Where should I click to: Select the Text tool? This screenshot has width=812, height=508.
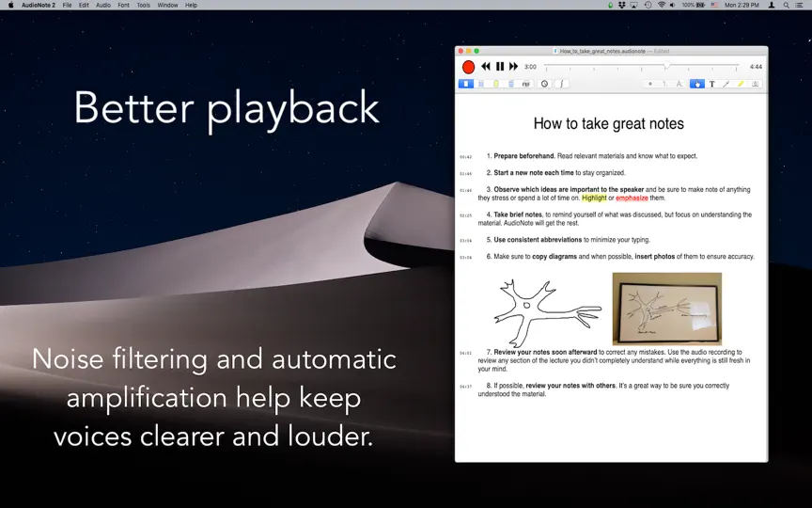[712, 84]
